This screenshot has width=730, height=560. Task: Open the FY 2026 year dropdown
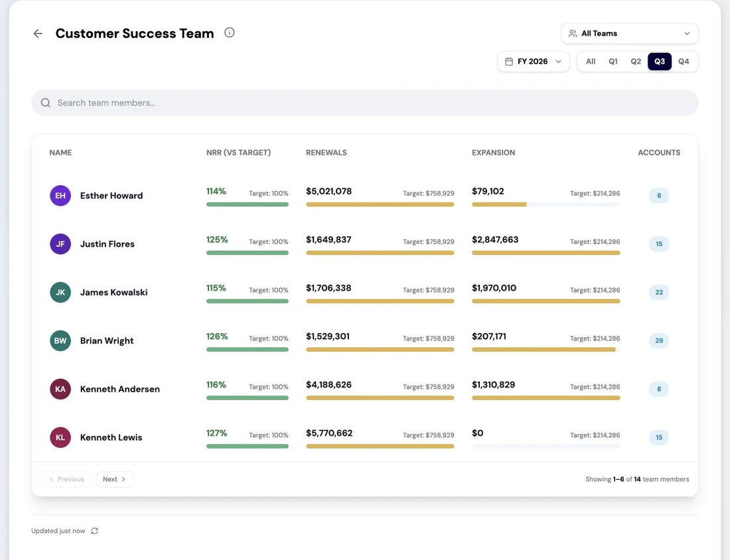pos(534,62)
